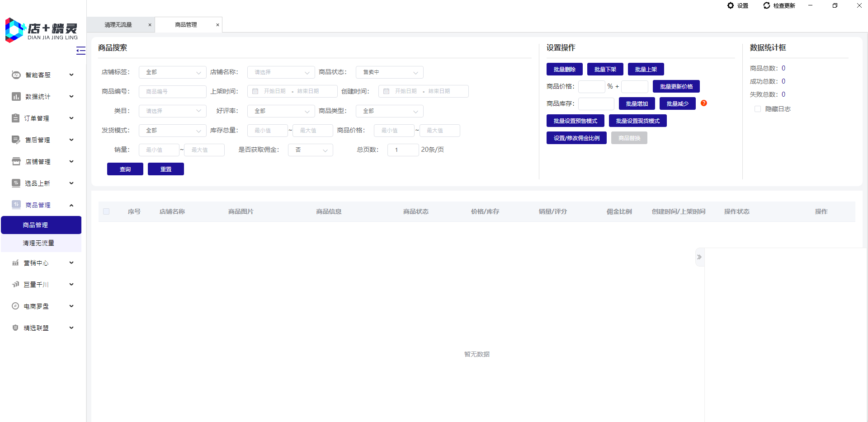Click the 商品编号 input field
868x422 pixels.
[173, 92]
